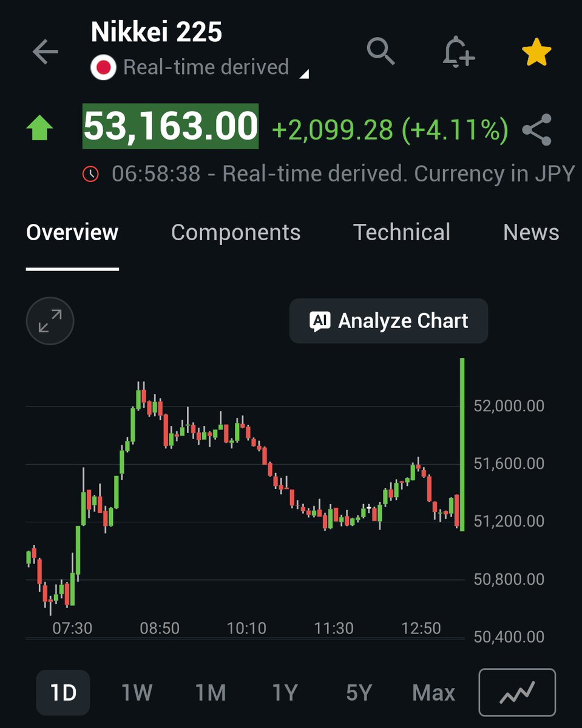
Task: Expand chart to fullscreen
Action: click(50, 321)
